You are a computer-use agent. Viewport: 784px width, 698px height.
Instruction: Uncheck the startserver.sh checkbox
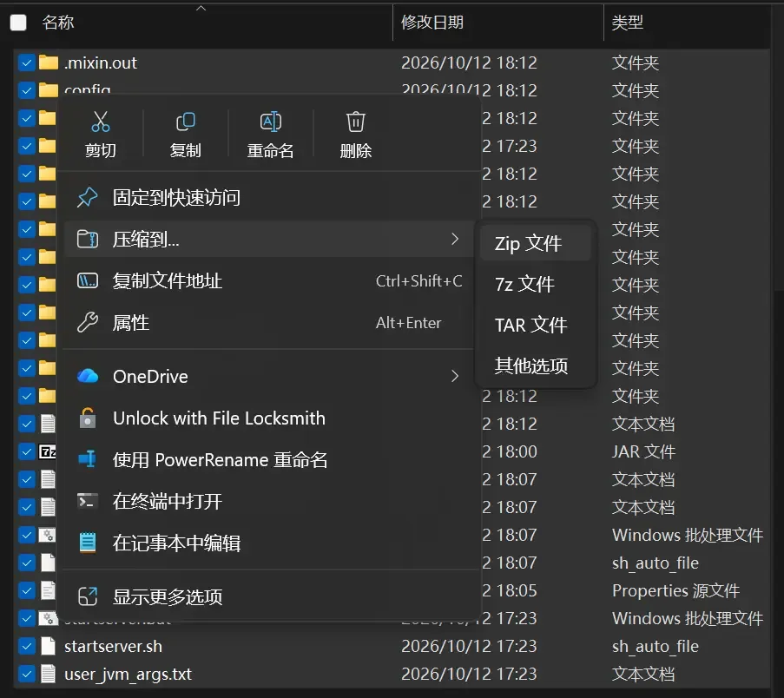[26, 646]
